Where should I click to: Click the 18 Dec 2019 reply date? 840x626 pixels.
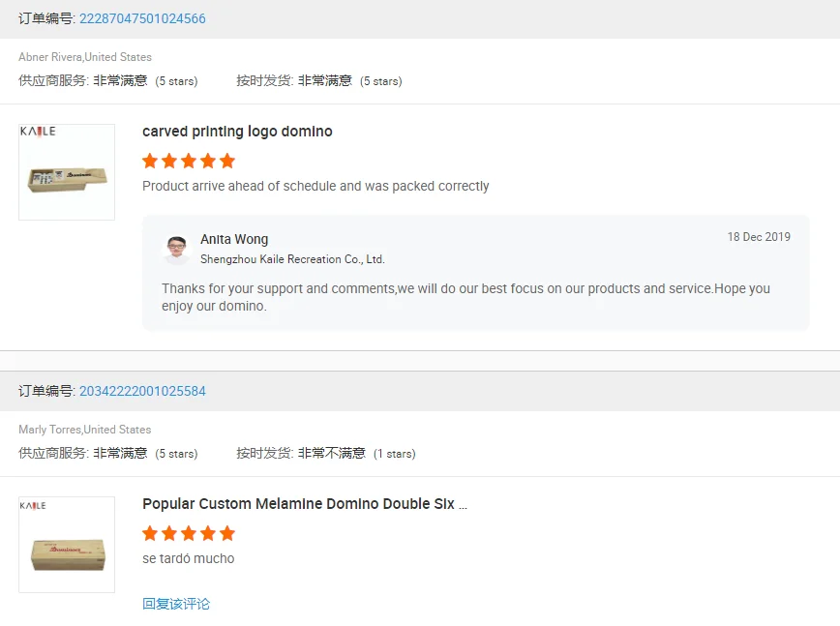(x=759, y=237)
